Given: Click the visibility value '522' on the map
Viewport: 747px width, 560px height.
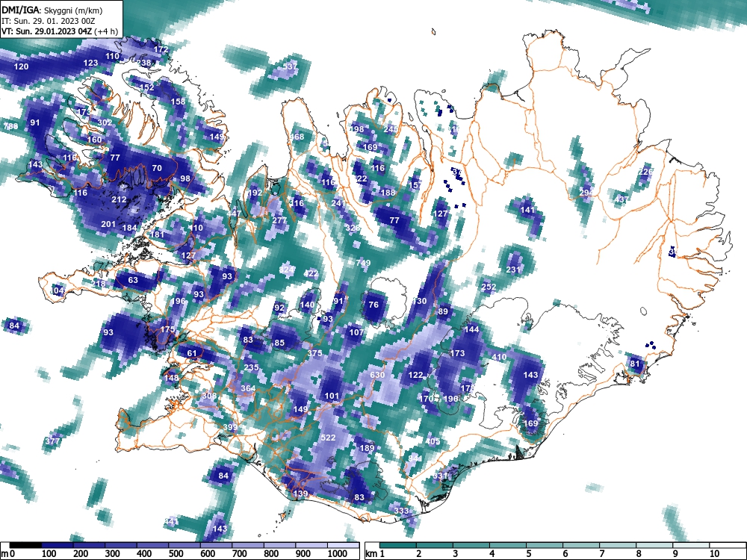Looking at the screenshot, I should 328,438.
